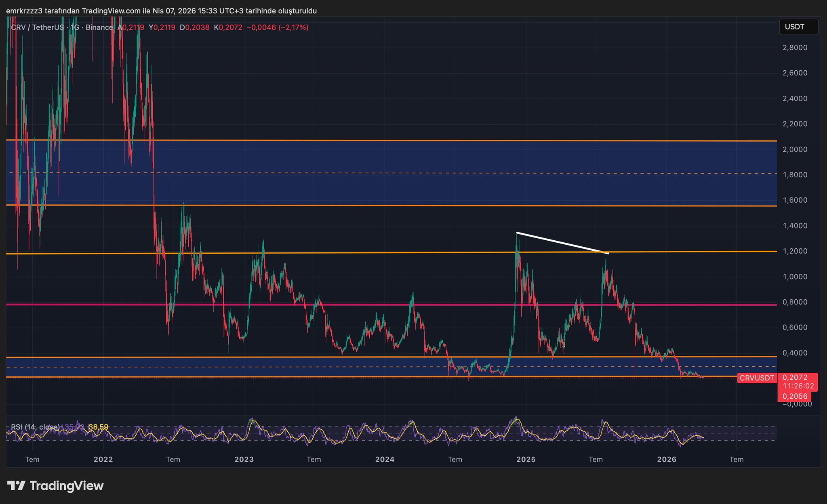This screenshot has height=504, width=827.
Task: Click the 0,2056 red price tag
Action: click(795, 396)
